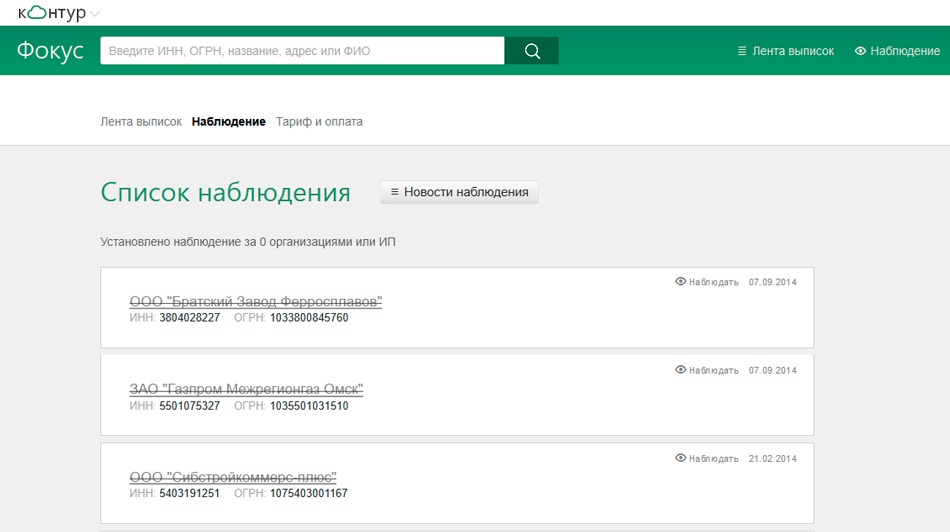Viewport: 950px width, 532px height.
Task: Select the Наблюдение tab
Action: click(228, 122)
